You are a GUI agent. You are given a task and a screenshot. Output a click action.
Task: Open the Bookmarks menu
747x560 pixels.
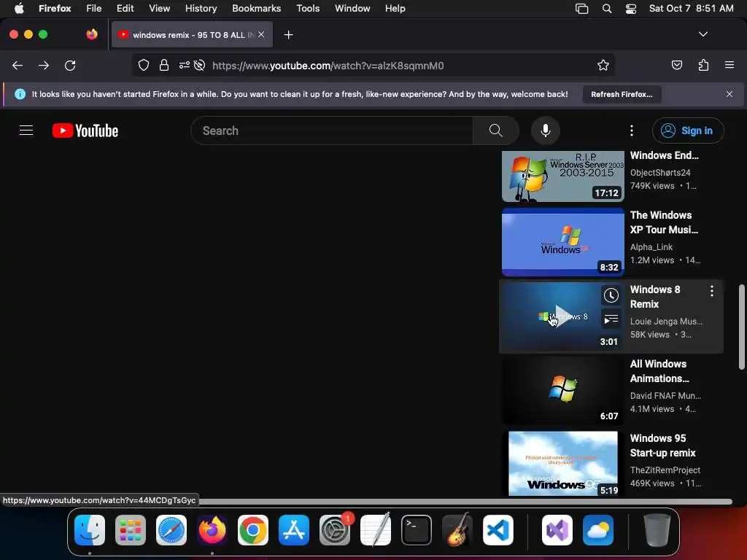coord(256,8)
